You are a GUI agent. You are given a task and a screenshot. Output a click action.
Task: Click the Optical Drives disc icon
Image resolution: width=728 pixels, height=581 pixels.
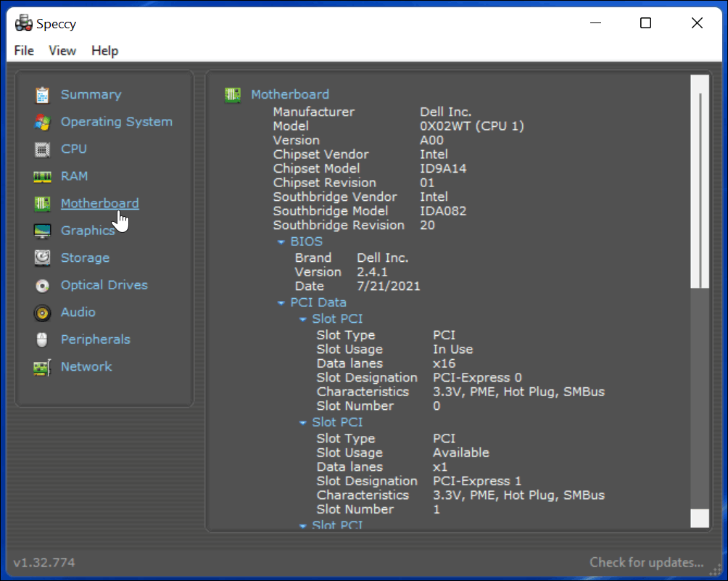click(42, 286)
